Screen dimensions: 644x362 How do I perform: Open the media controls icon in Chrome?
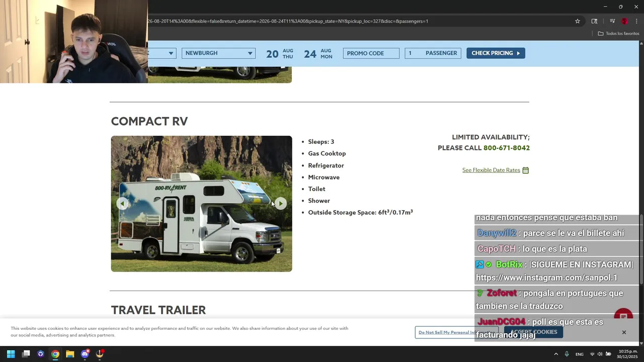[612, 21]
